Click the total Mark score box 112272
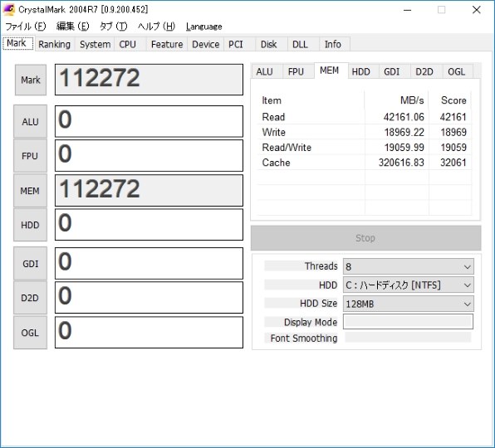Viewport: 495px width, 448px height. click(149, 80)
